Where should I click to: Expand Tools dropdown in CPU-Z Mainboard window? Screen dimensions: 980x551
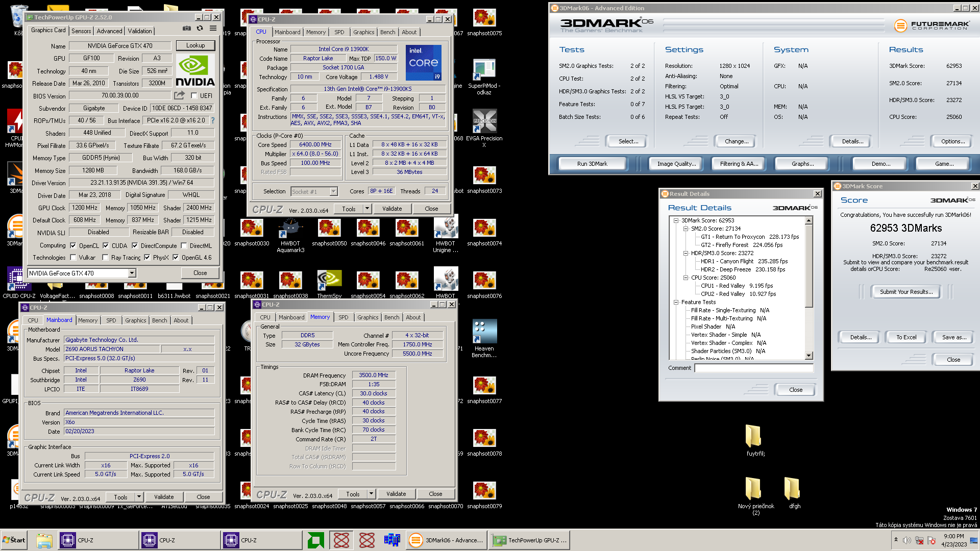click(x=139, y=497)
